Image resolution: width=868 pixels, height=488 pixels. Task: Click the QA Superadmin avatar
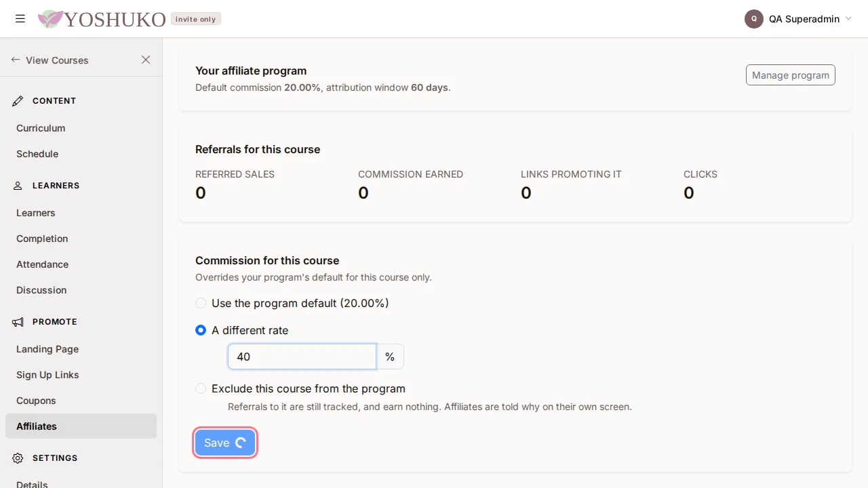point(754,19)
